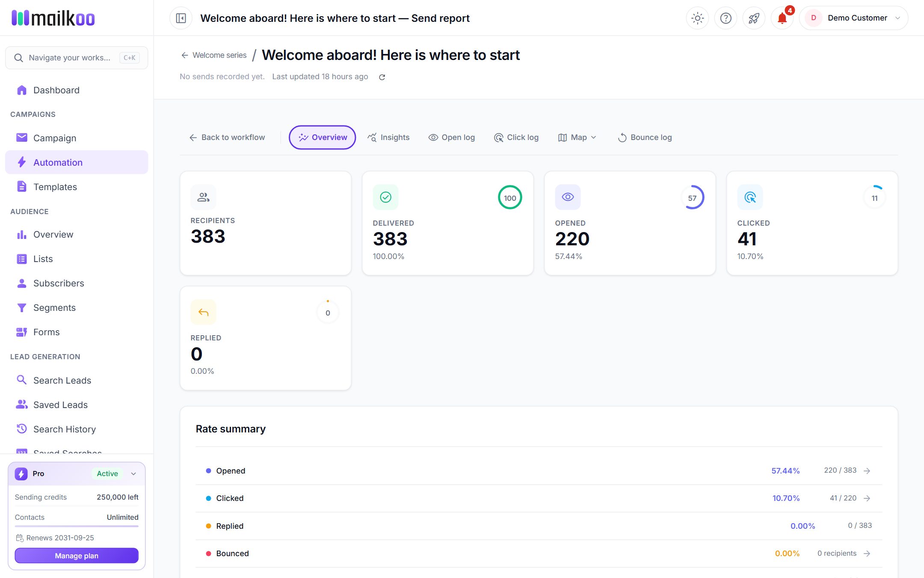Click the refresh icon beside Last updated

(382, 77)
